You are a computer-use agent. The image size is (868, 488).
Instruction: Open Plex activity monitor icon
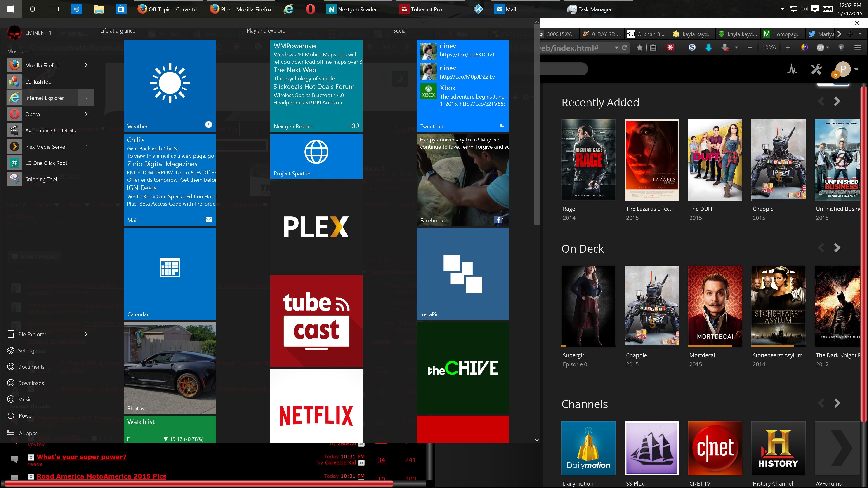pos(792,69)
